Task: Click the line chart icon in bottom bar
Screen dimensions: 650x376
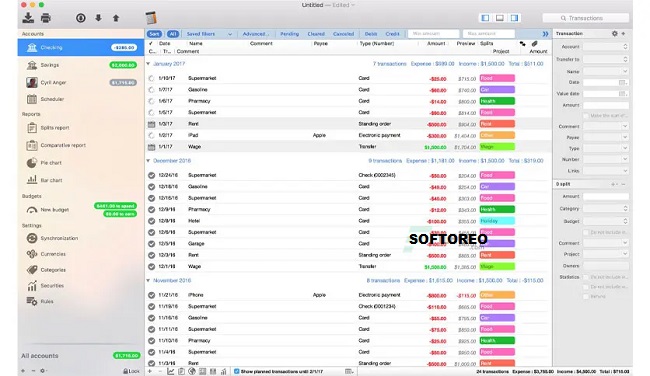Action: [x=170, y=371]
